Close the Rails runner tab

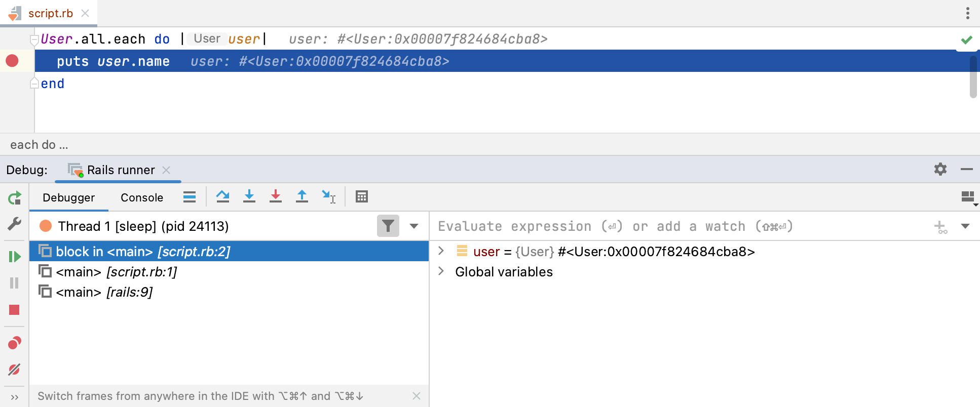(166, 170)
